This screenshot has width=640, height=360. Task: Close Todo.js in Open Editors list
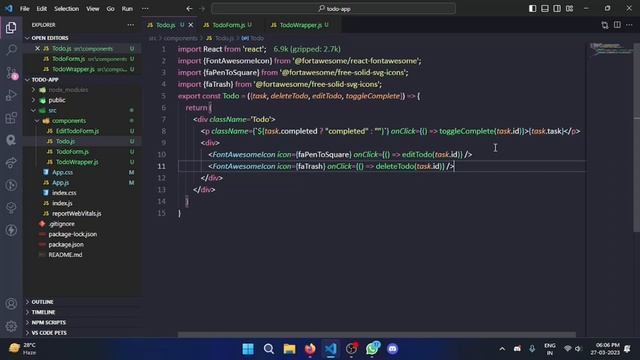tap(37, 48)
